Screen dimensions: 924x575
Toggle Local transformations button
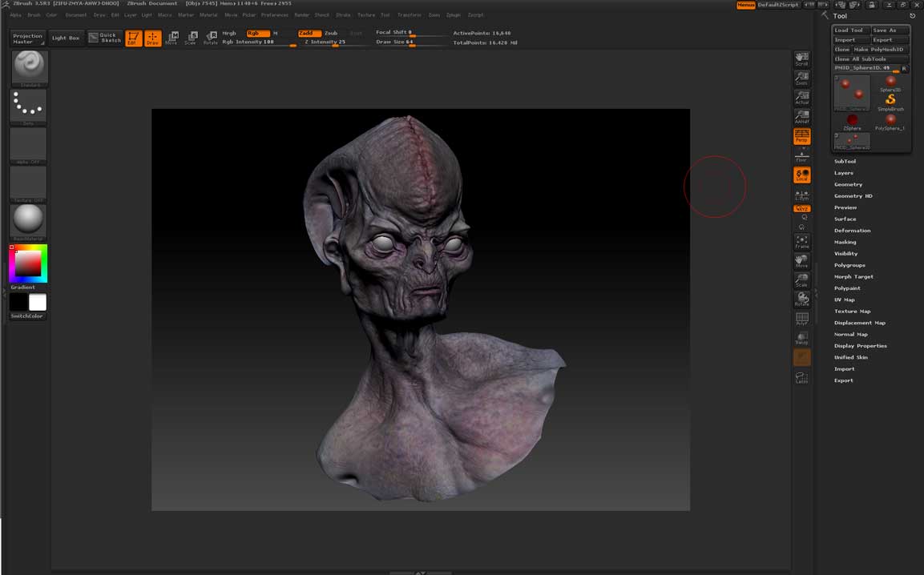pyautogui.click(x=802, y=175)
